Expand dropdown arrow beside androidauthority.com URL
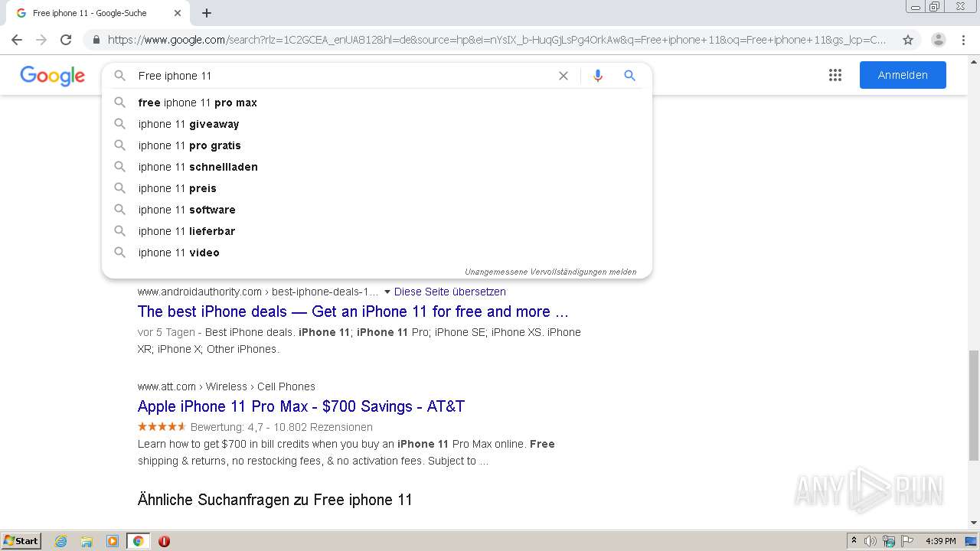 point(387,292)
